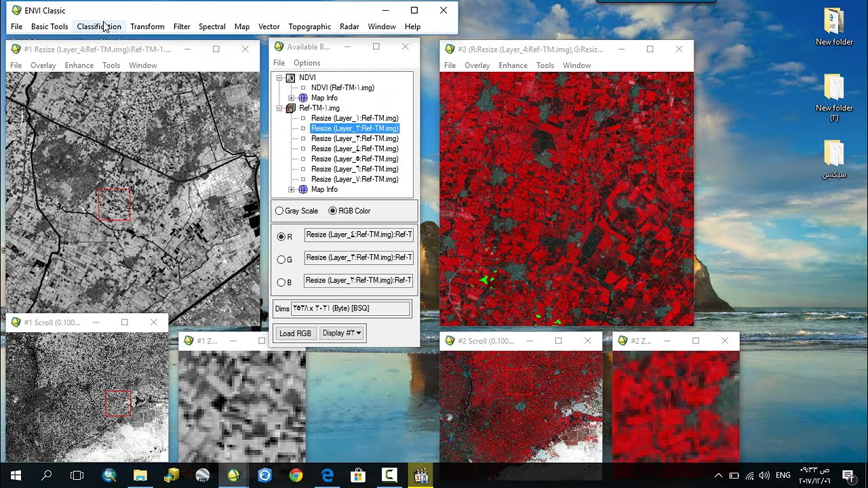The height and width of the screenshot is (488, 868).
Task: Click the Ref-TM-١.img file icon in band list
Action: tap(290, 108)
